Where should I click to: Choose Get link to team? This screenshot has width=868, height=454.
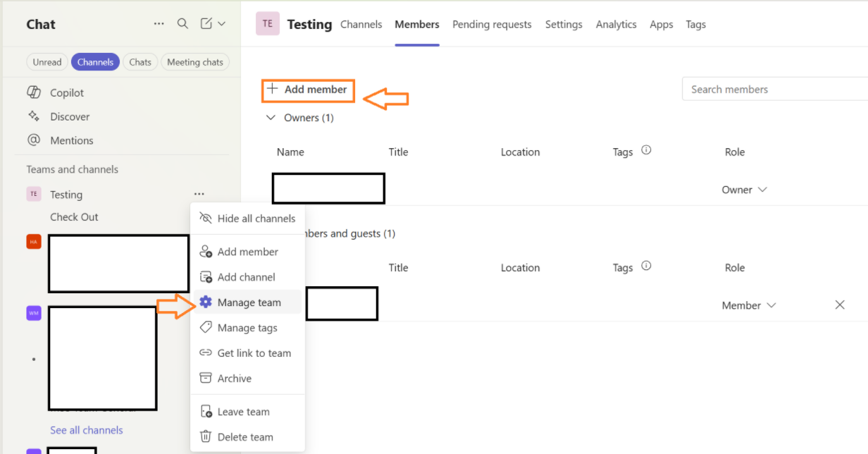point(247,353)
